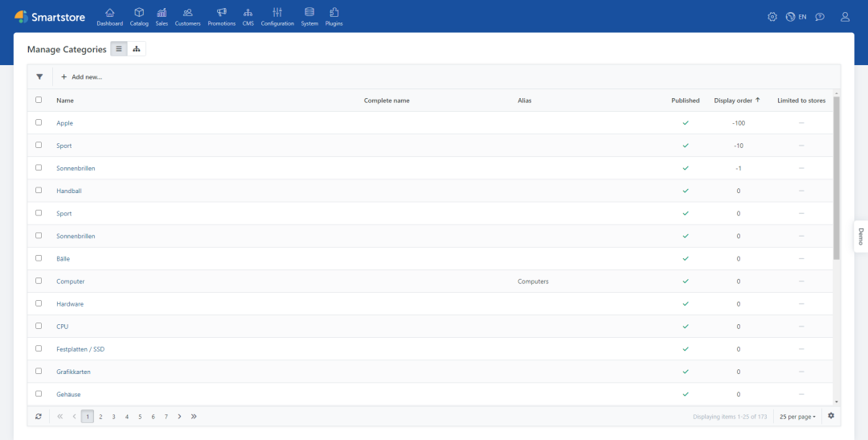Go to last page of results
Viewport: 868px width, 440px height.
click(x=194, y=417)
